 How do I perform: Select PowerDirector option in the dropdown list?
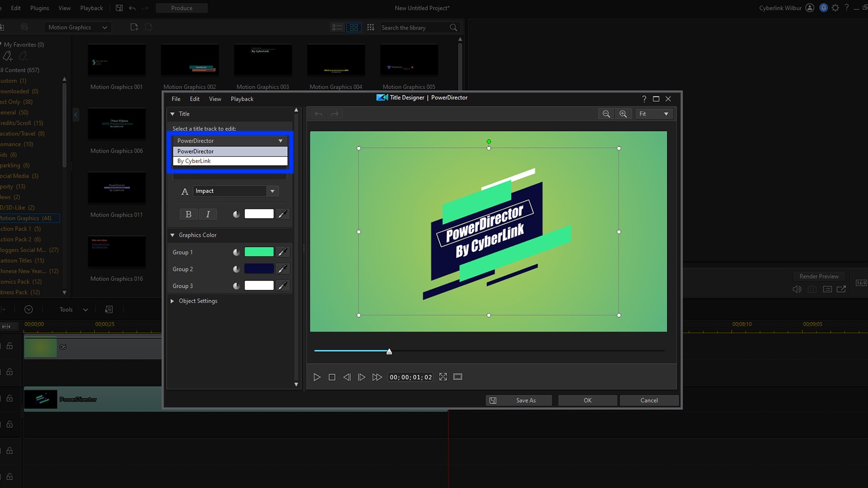click(230, 151)
